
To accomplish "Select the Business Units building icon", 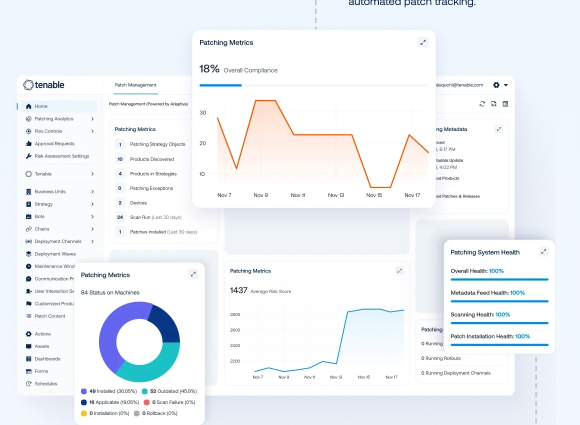I will click(x=28, y=192).
